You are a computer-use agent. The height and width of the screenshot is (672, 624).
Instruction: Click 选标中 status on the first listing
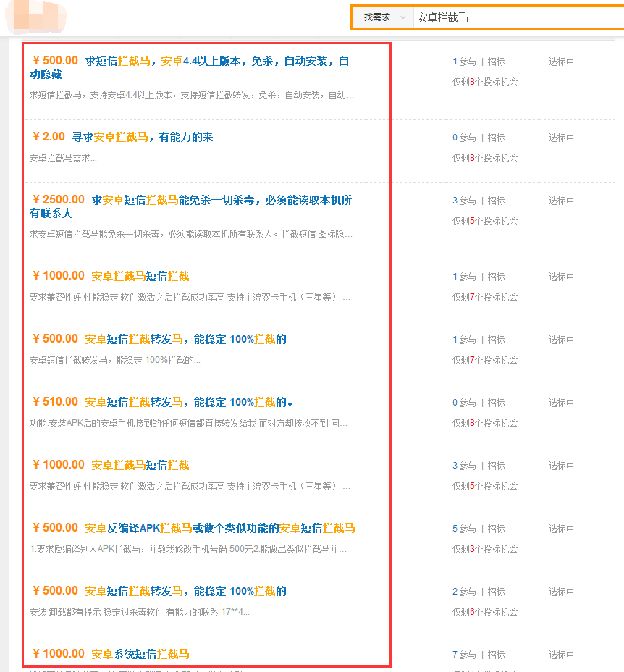click(561, 62)
